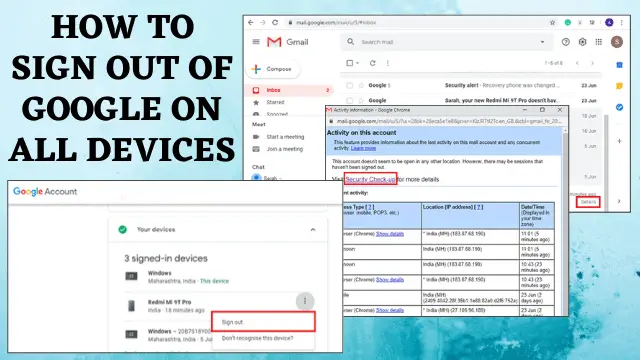Open Gmail main menu hamburger icon

click(x=256, y=42)
